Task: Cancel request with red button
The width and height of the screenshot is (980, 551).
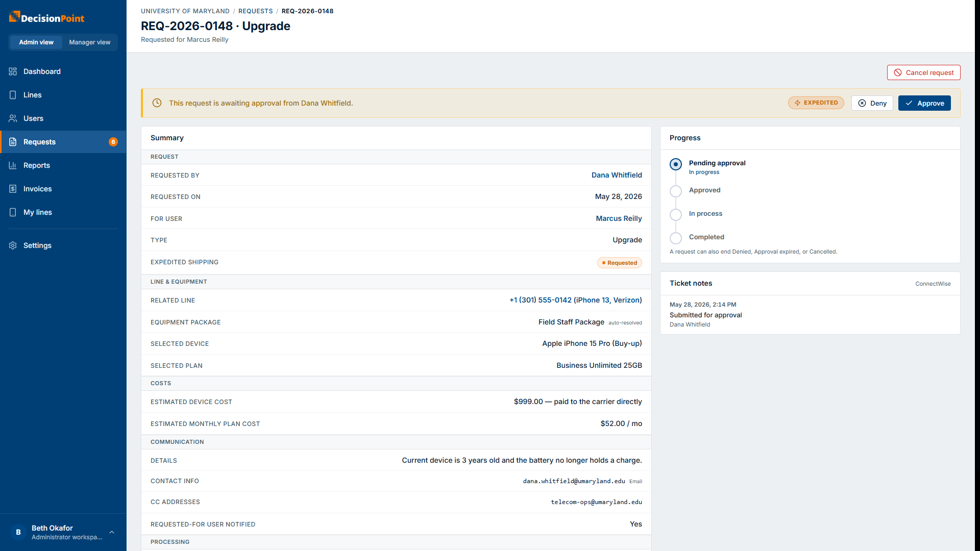Action: coord(923,72)
